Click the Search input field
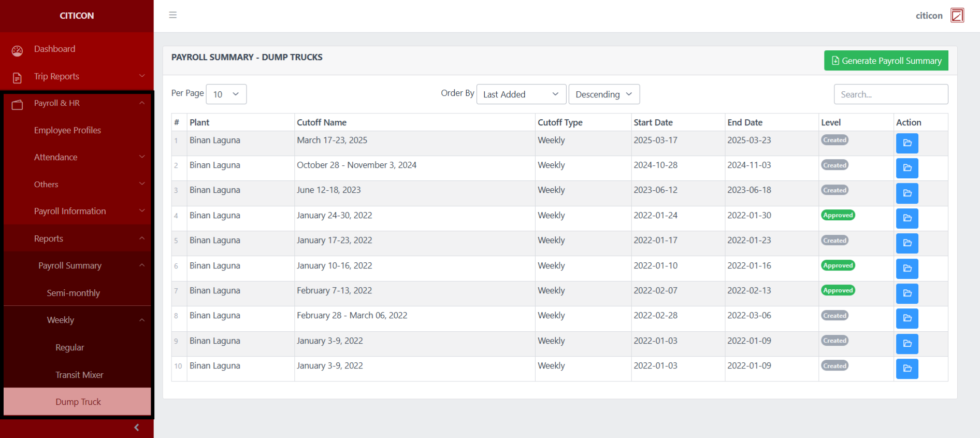This screenshot has width=980, height=438. coord(890,94)
